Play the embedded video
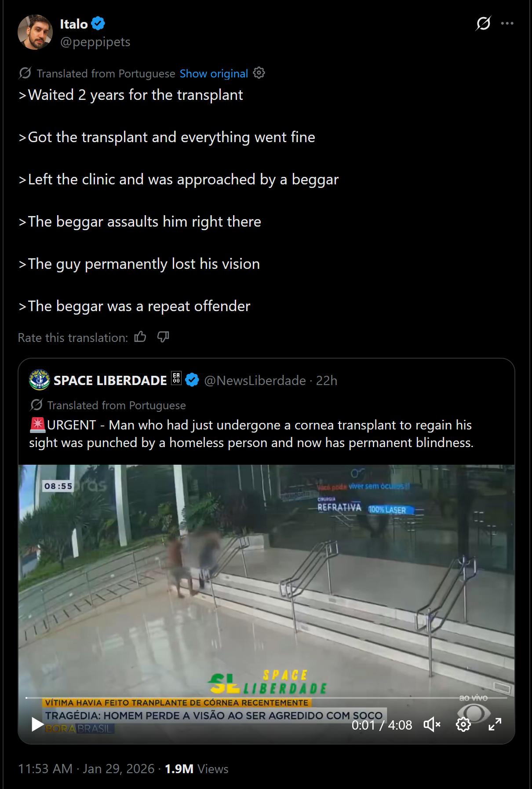This screenshot has height=789, width=532. pos(37,724)
